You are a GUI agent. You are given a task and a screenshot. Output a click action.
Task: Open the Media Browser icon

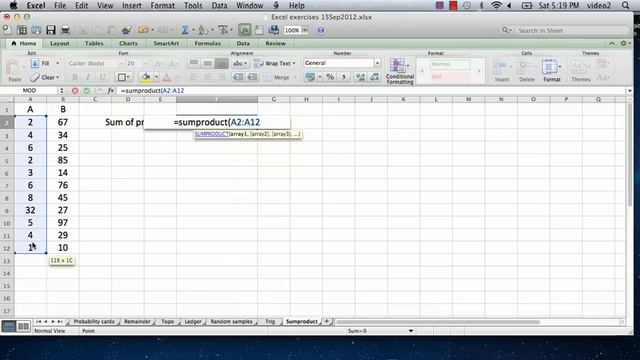[x=274, y=30]
